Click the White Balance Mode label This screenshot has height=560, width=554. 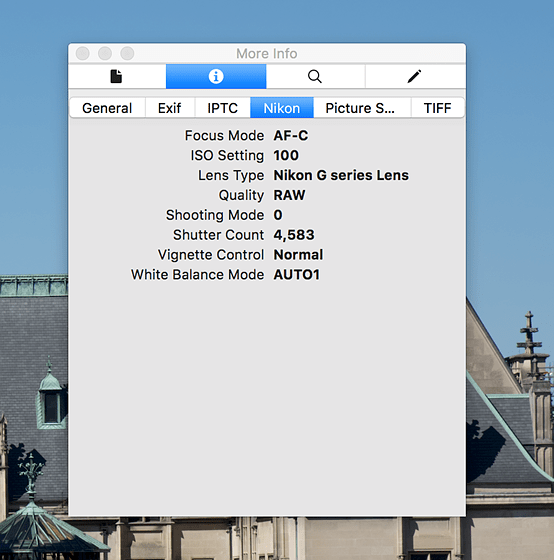point(198,275)
